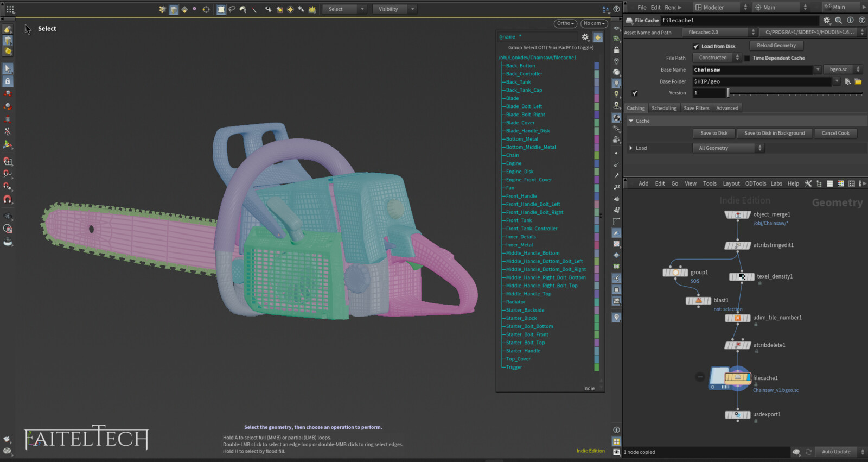Search parameters with the magnifier icon
The width and height of the screenshot is (868, 462).
[x=838, y=20]
